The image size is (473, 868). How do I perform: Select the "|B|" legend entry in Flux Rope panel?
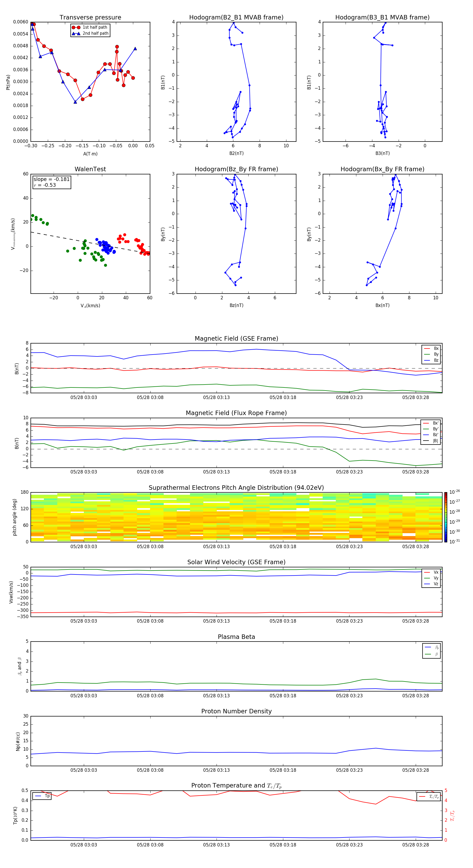431,441
